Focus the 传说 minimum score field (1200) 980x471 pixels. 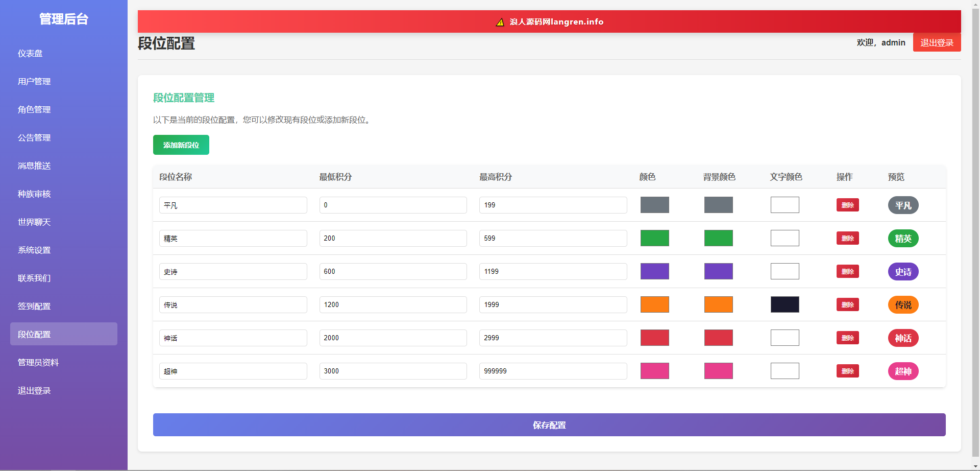coord(393,305)
